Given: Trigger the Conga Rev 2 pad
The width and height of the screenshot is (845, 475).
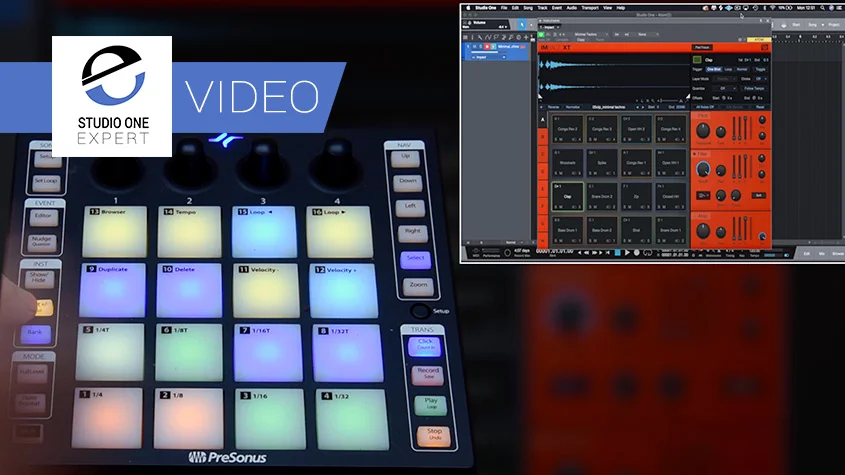Looking at the screenshot, I should click(x=567, y=129).
